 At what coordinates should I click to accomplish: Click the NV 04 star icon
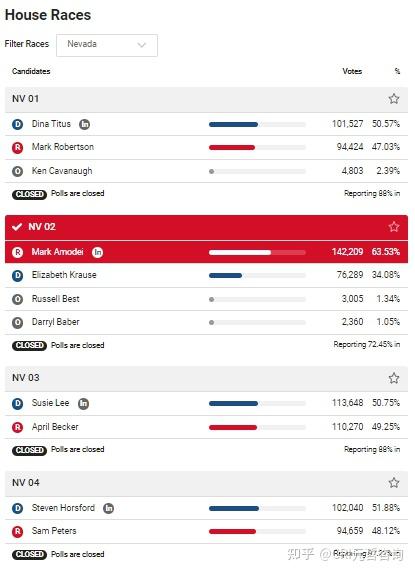[x=394, y=483]
